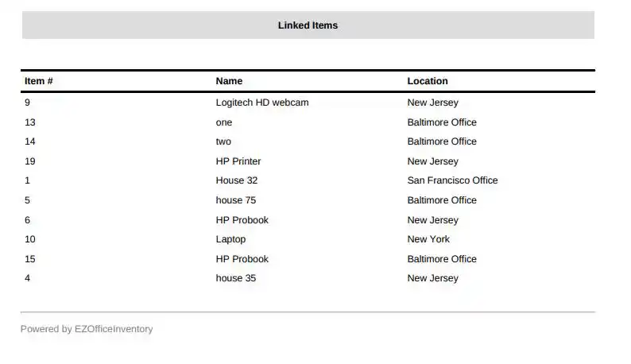Select the house 75 item name
This screenshot has height=364, width=631.
pos(236,200)
